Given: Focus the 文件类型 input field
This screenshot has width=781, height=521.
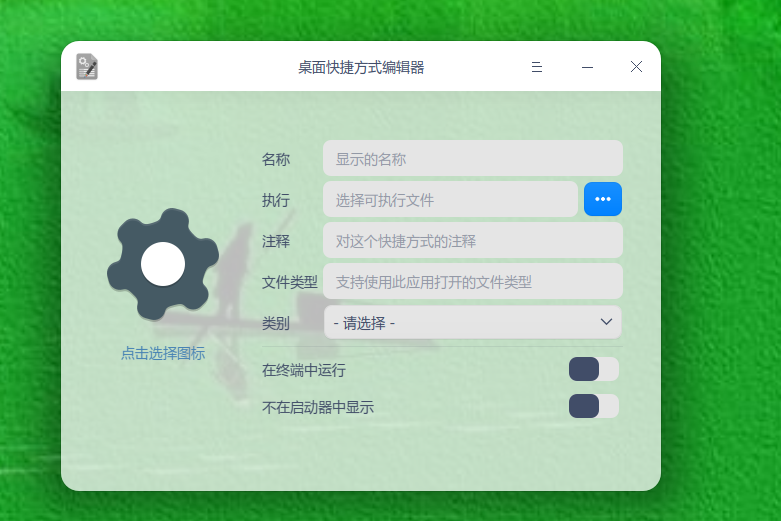Looking at the screenshot, I should [x=473, y=281].
